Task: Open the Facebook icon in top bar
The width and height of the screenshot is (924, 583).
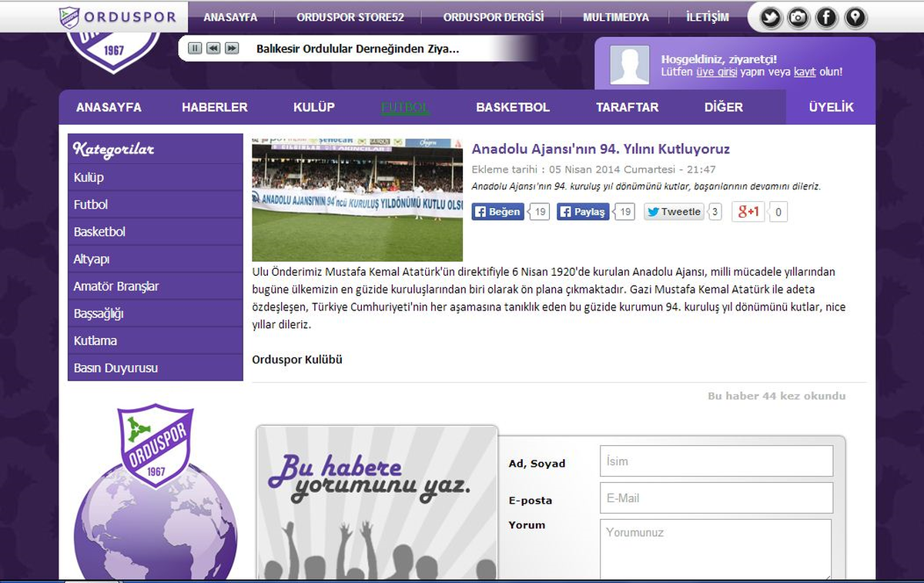Action: (826, 17)
